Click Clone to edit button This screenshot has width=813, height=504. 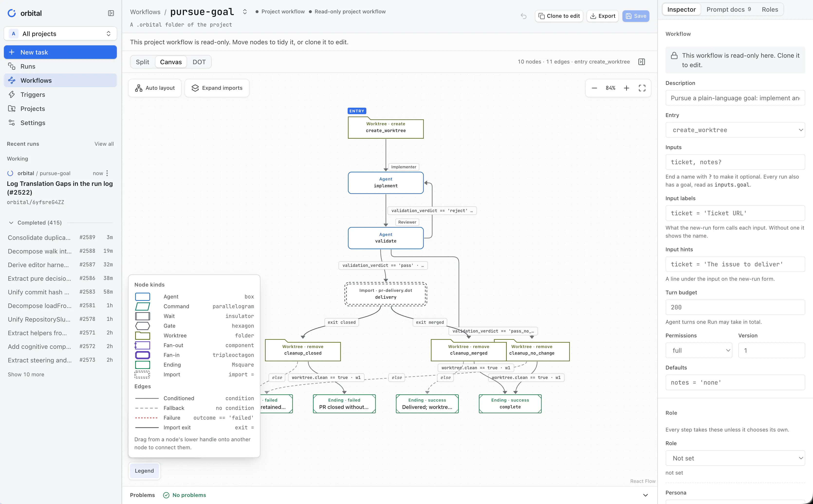pyautogui.click(x=559, y=16)
